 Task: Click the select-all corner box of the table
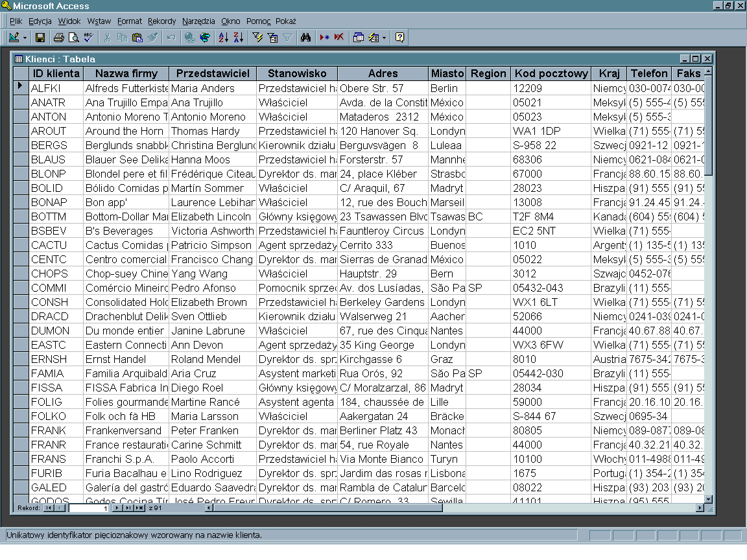click(21, 73)
